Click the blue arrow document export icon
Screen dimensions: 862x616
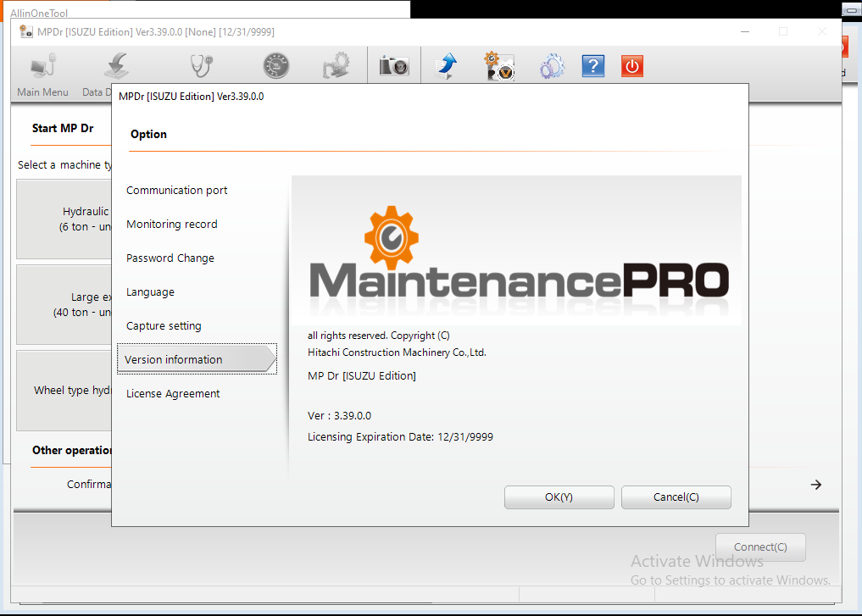tap(447, 66)
